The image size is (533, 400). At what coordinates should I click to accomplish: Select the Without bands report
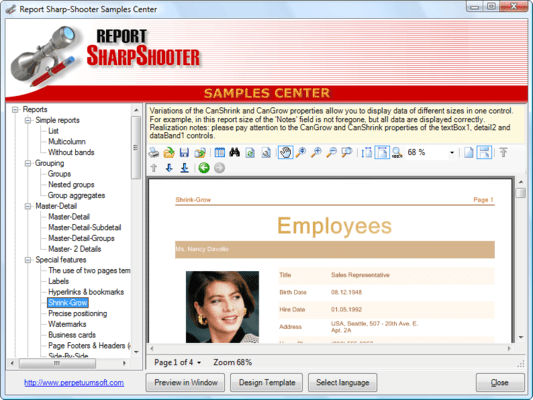pyautogui.click(x=71, y=152)
